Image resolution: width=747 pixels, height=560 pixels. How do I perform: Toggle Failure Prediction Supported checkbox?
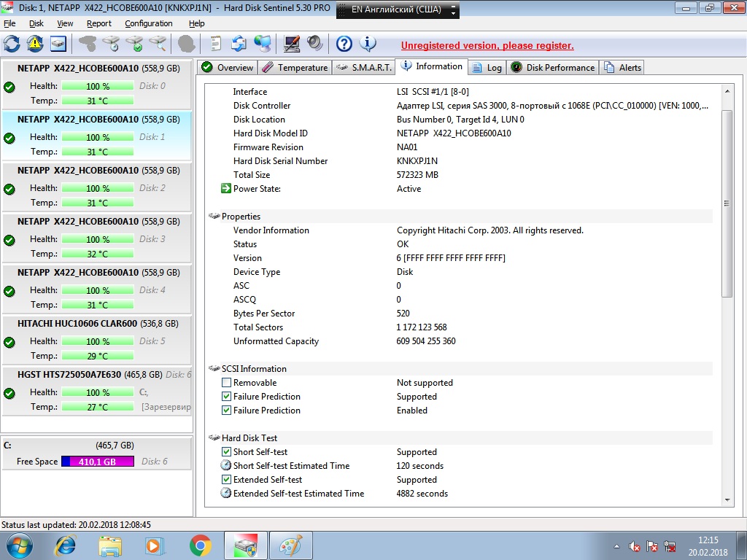pos(226,396)
